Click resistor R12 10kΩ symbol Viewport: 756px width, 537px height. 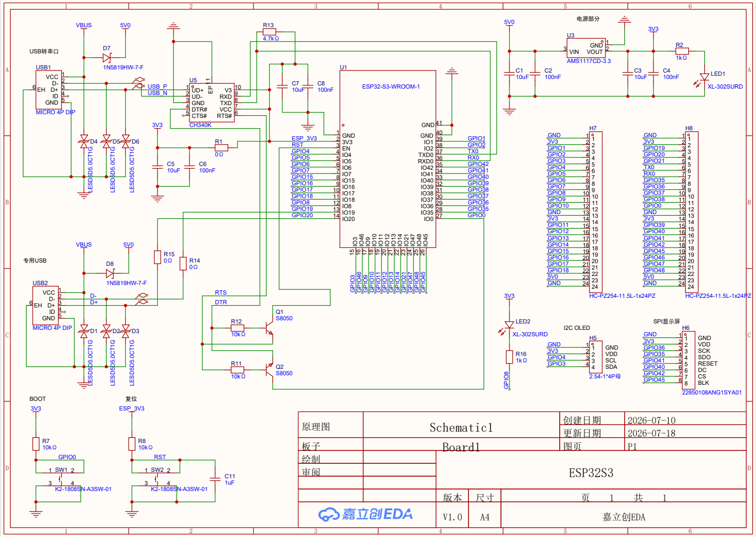[237, 328]
